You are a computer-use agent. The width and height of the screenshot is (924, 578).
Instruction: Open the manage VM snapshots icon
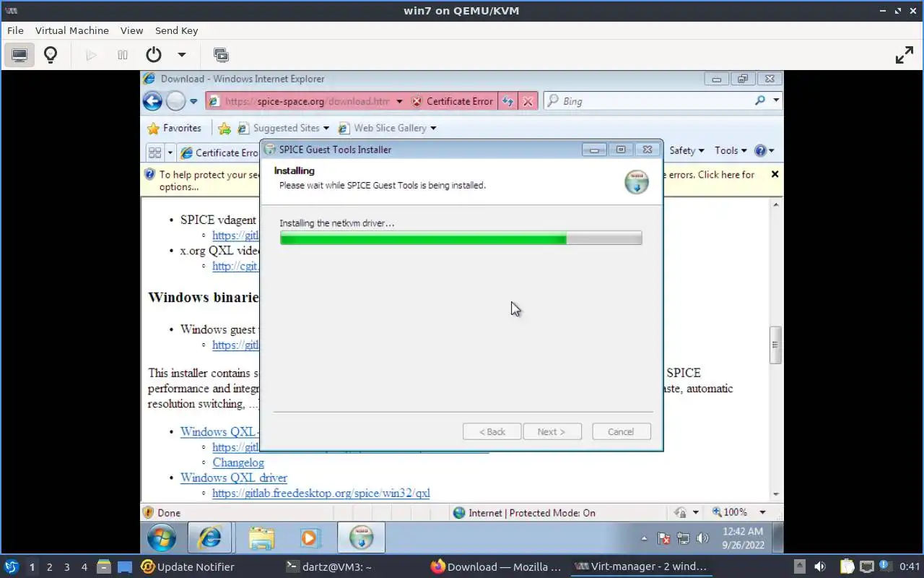click(x=221, y=55)
